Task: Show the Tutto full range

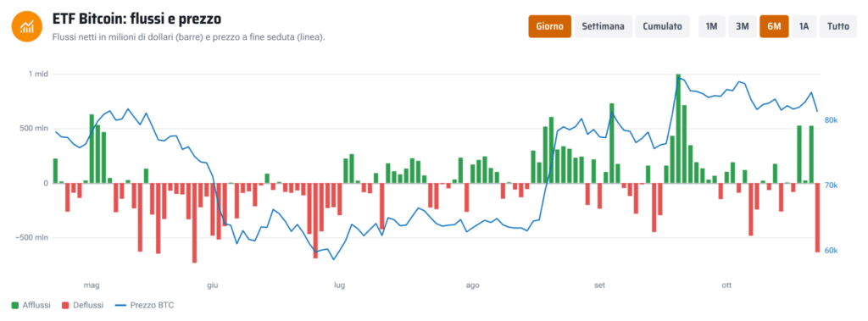Action: (x=838, y=26)
